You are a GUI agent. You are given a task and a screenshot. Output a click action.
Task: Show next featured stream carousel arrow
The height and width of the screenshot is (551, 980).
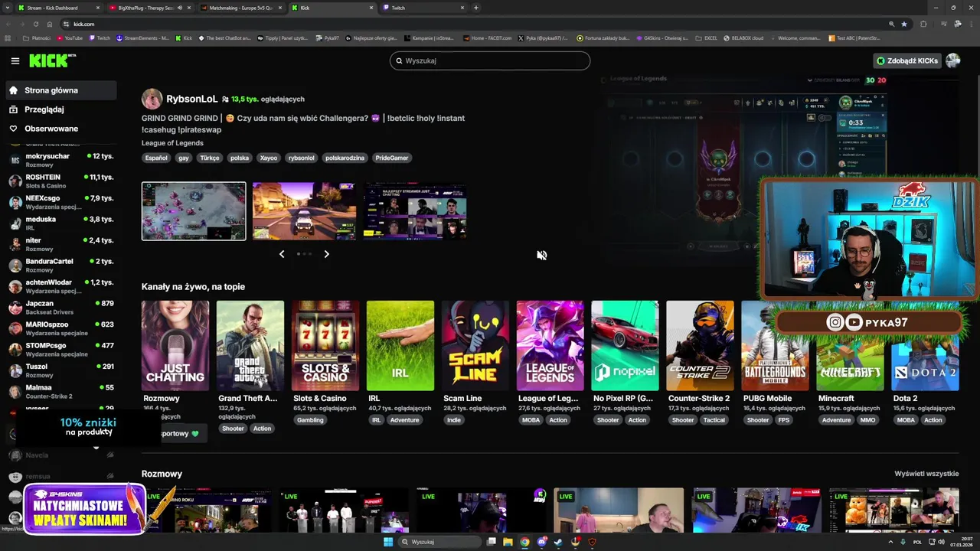pos(326,254)
